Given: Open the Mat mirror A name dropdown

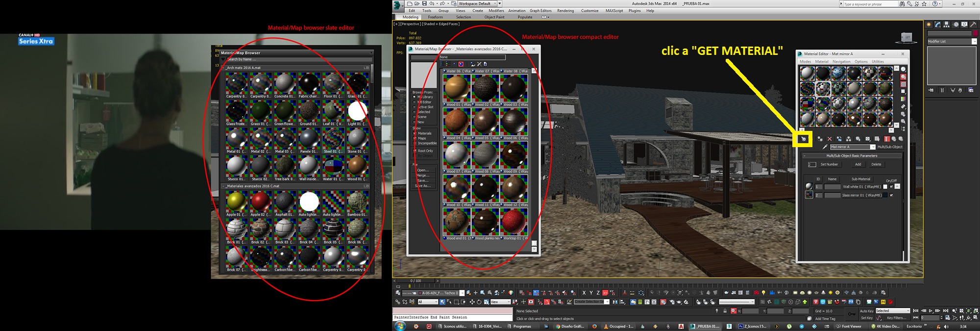Looking at the screenshot, I should [x=873, y=147].
